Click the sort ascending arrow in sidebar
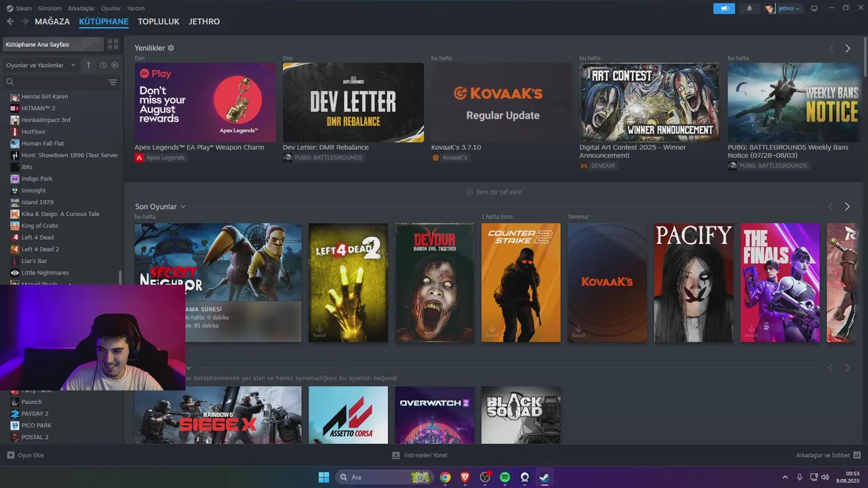This screenshot has height=488, width=868. 88,65
